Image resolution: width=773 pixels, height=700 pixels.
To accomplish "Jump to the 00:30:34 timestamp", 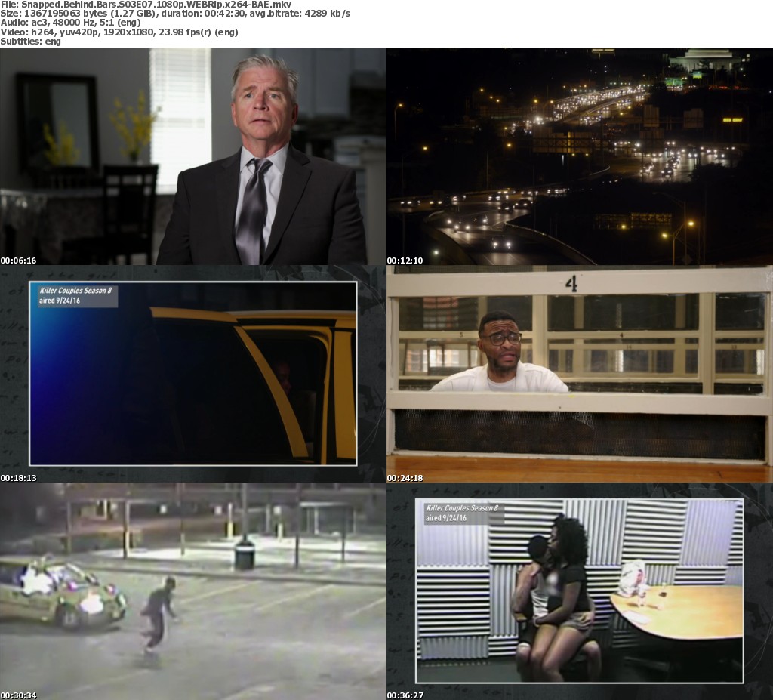I will pos(19,695).
